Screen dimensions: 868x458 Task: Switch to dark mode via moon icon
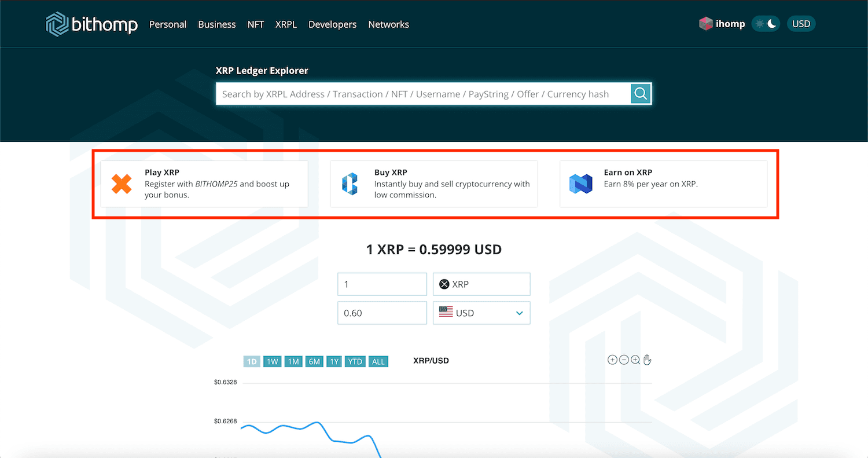(772, 24)
